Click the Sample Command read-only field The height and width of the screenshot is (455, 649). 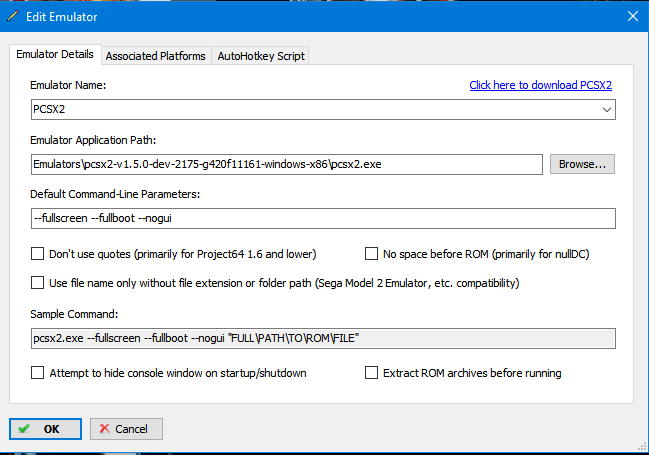pos(323,338)
